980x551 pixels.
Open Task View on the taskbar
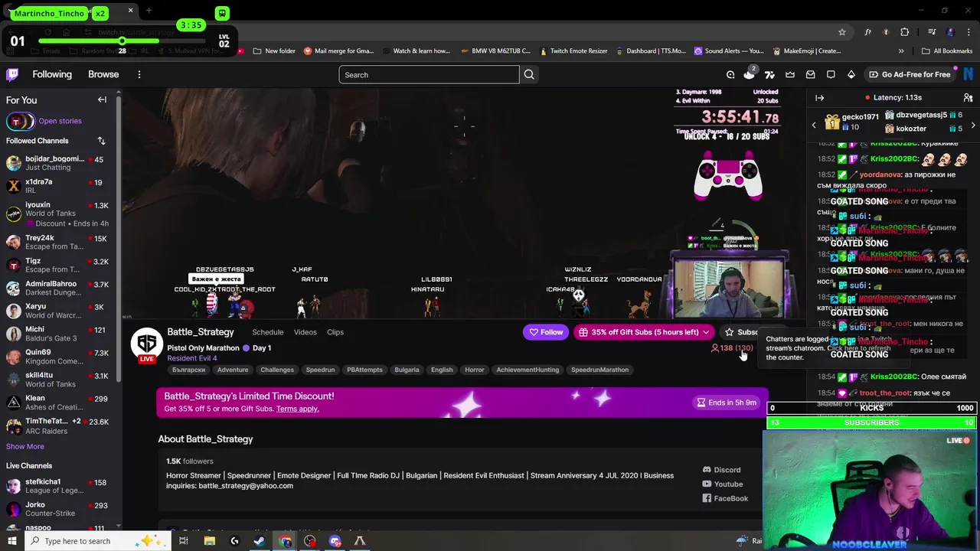pos(184,541)
